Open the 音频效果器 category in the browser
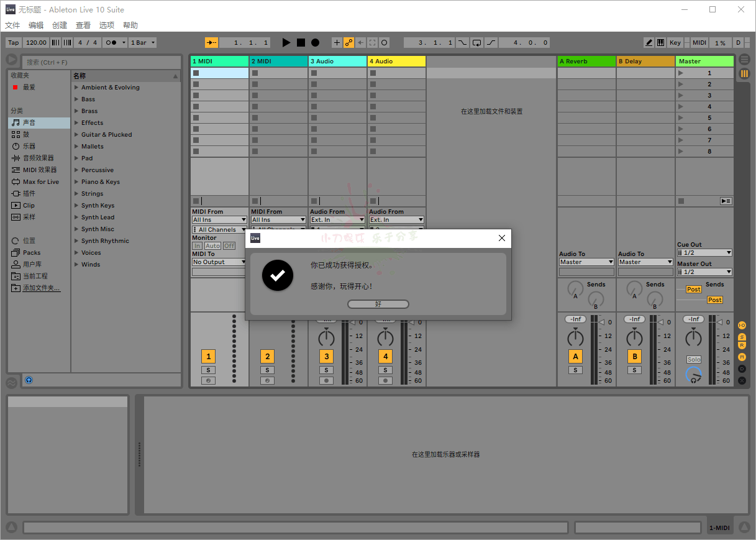Screen dimensions: 756x540 coord(39,158)
